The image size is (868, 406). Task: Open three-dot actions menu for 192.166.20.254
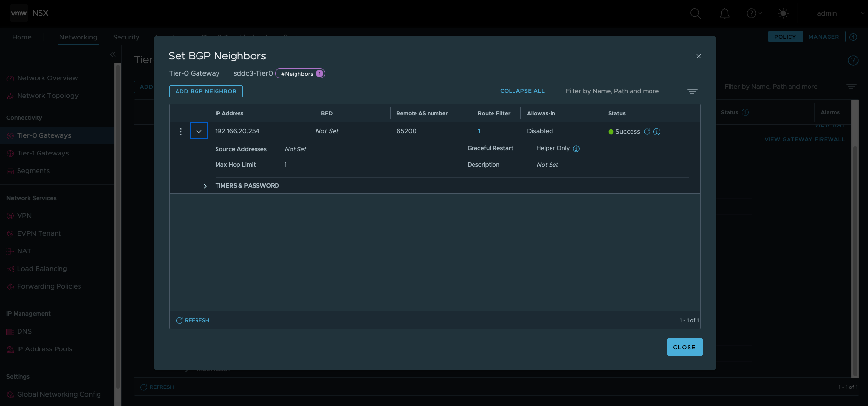[181, 132]
